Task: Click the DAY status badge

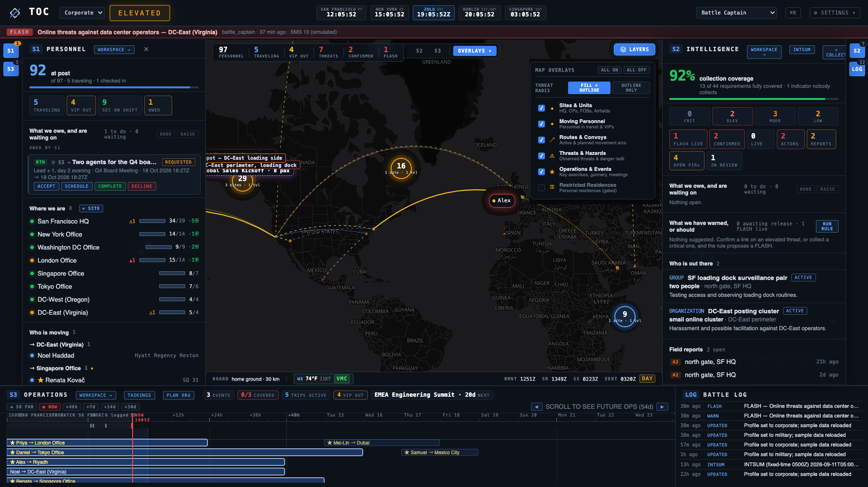Action: click(647, 379)
